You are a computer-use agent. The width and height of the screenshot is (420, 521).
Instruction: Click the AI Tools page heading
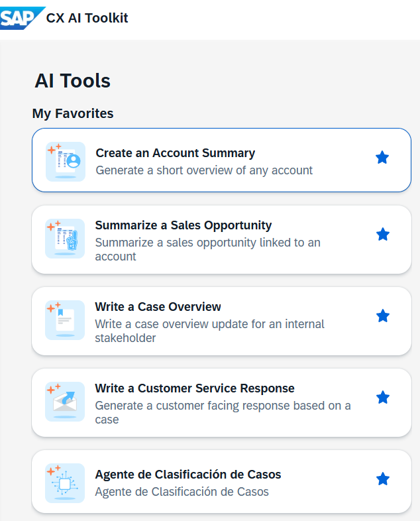click(x=72, y=81)
